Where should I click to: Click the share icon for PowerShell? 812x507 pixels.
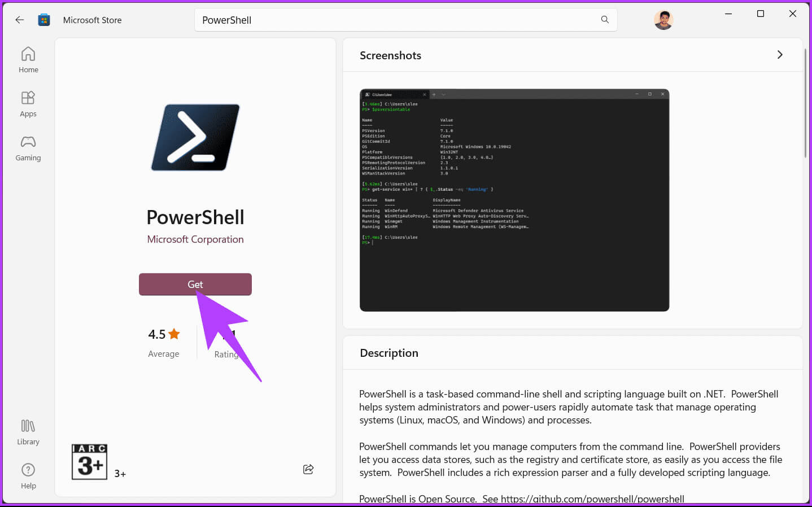pos(308,469)
